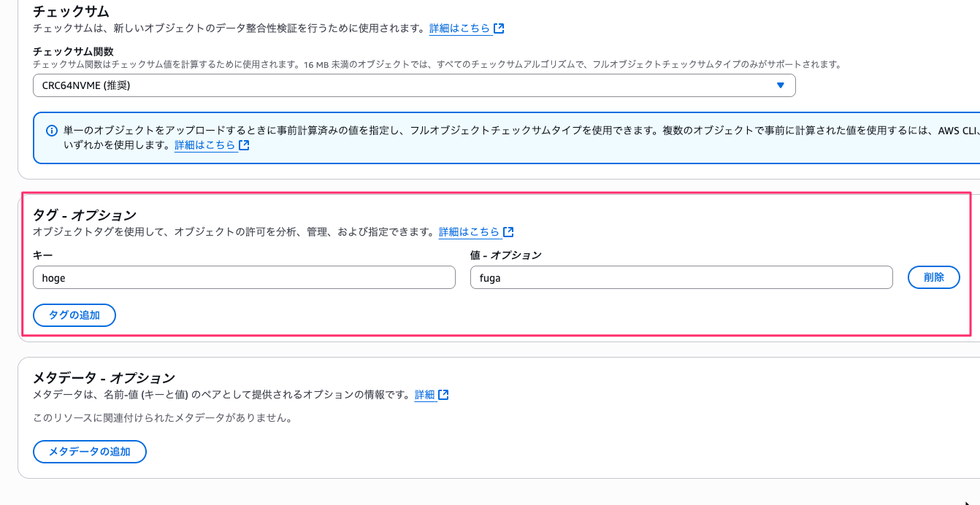980x505 pixels.
Task: Open 詳細はこちら link in チェックサム section
Action: pyautogui.click(x=459, y=28)
